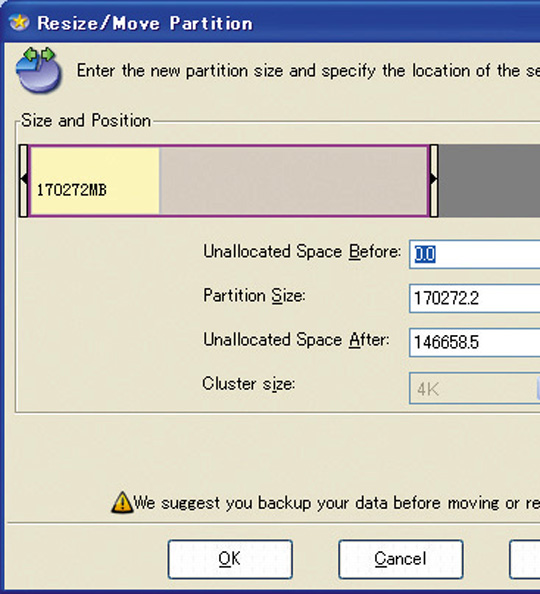Click the resize/move partition pie icon

(38, 70)
